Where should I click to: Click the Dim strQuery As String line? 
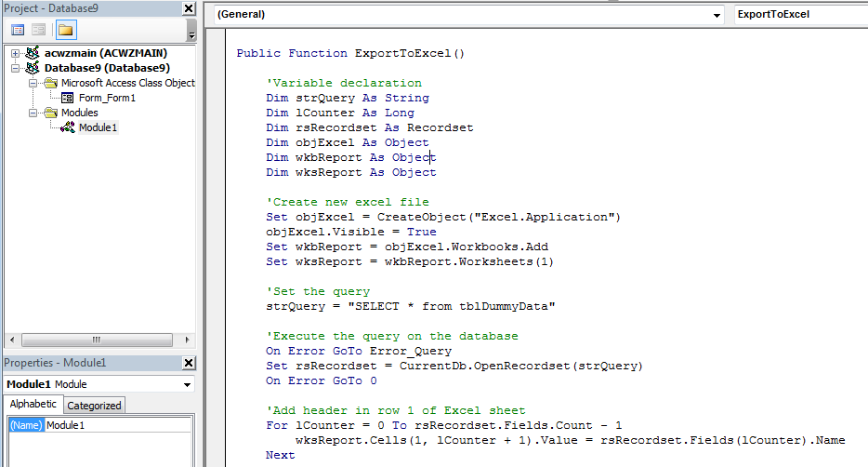(348, 98)
